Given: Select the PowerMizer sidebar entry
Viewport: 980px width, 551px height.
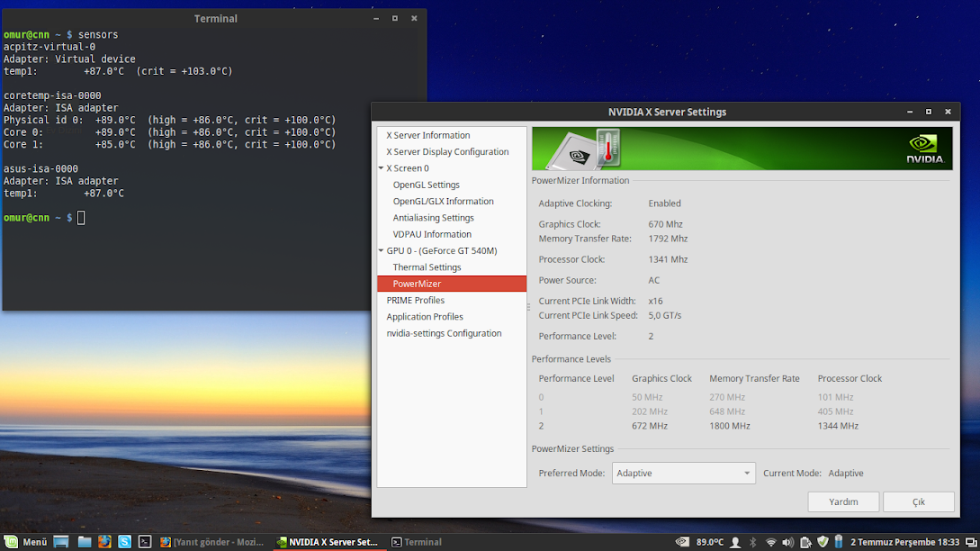Looking at the screenshot, I should coord(452,284).
